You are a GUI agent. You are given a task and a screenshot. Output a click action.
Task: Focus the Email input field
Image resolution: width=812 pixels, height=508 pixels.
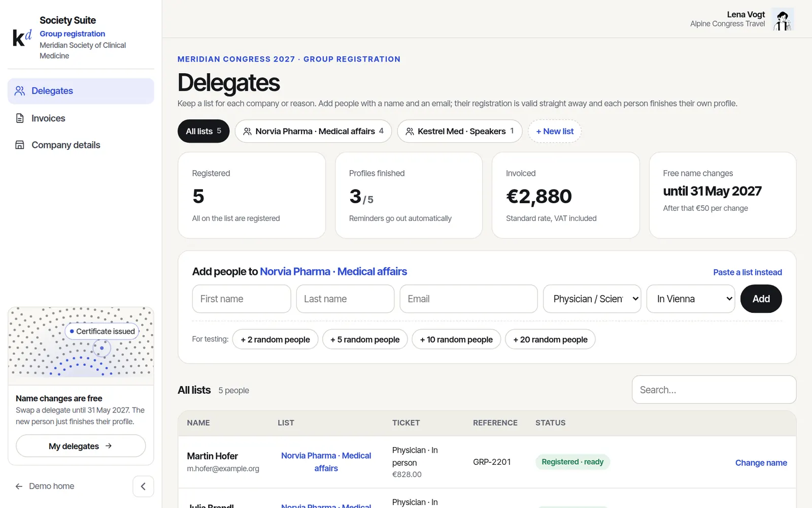468,299
